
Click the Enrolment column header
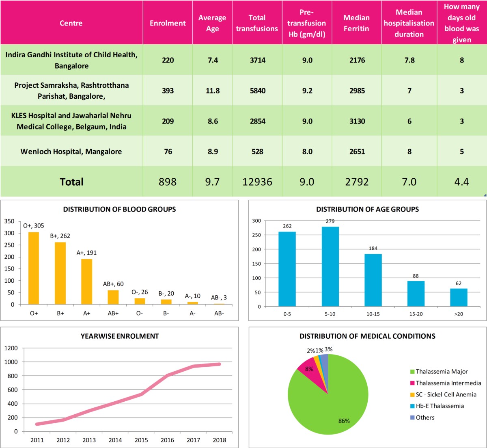168,23
